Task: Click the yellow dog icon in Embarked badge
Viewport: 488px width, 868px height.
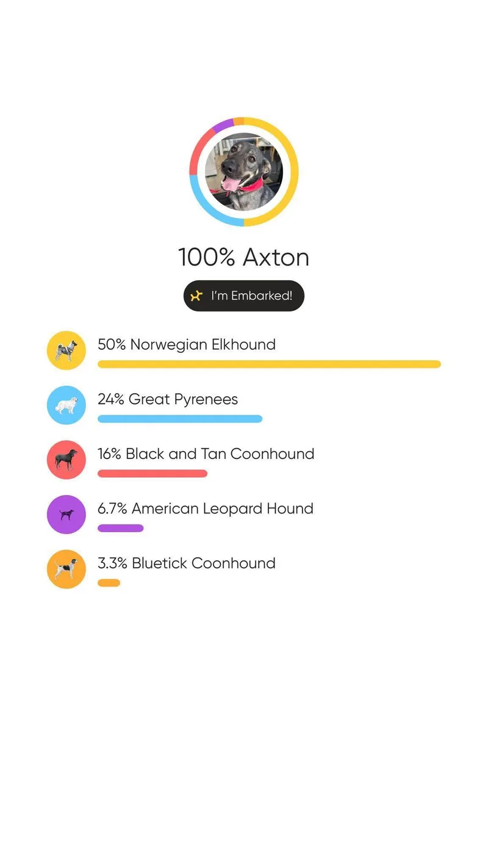Action: tap(196, 296)
